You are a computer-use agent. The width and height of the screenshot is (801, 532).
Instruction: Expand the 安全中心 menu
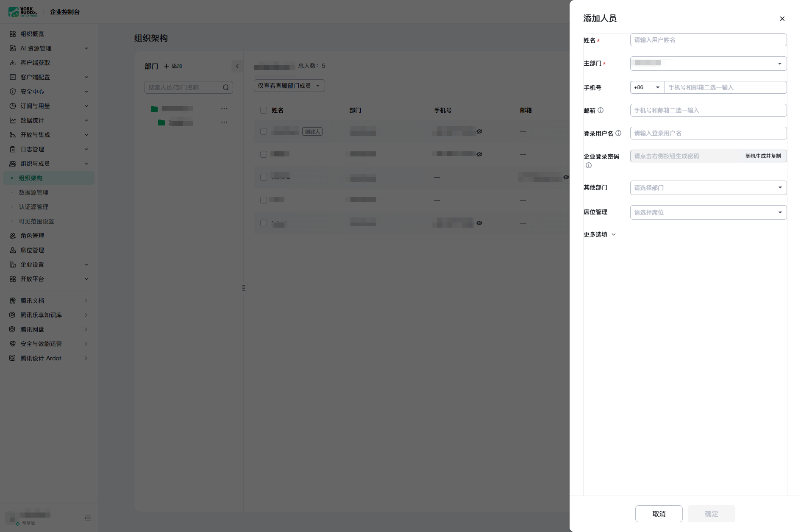tap(49, 92)
